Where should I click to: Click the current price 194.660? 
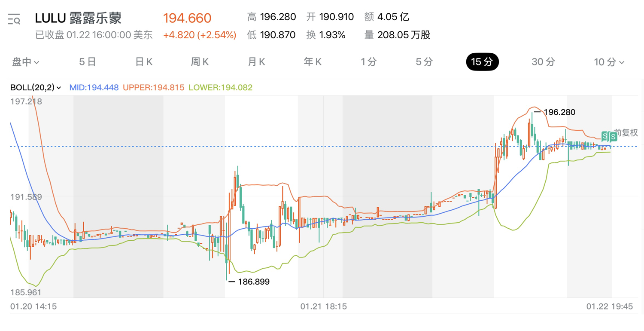click(x=187, y=18)
